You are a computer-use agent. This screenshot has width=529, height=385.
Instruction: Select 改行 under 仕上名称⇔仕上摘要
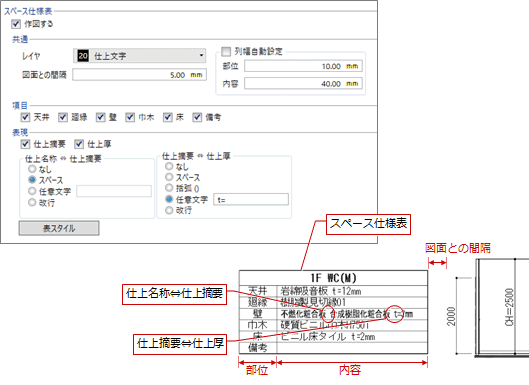coord(32,202)
